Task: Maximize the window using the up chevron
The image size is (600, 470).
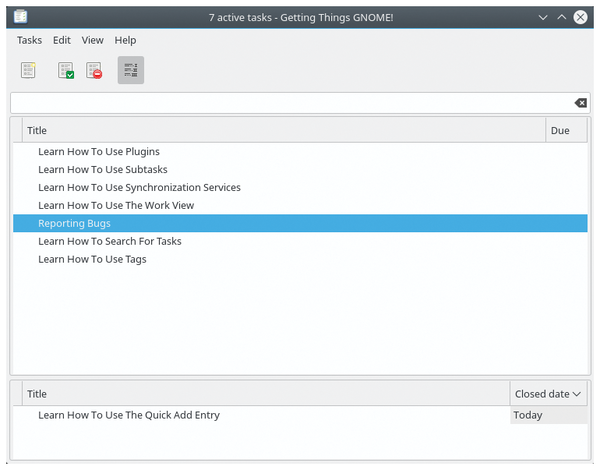Action: (561, 17)
